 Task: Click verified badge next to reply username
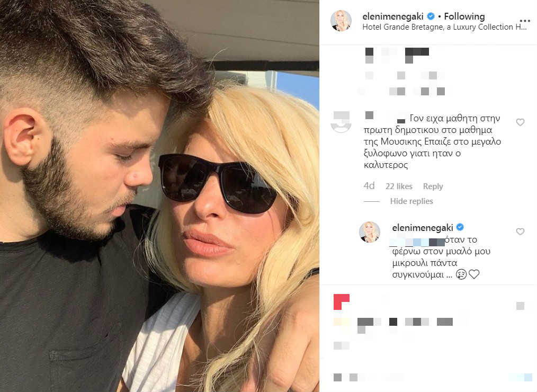[x=460, y=227]
